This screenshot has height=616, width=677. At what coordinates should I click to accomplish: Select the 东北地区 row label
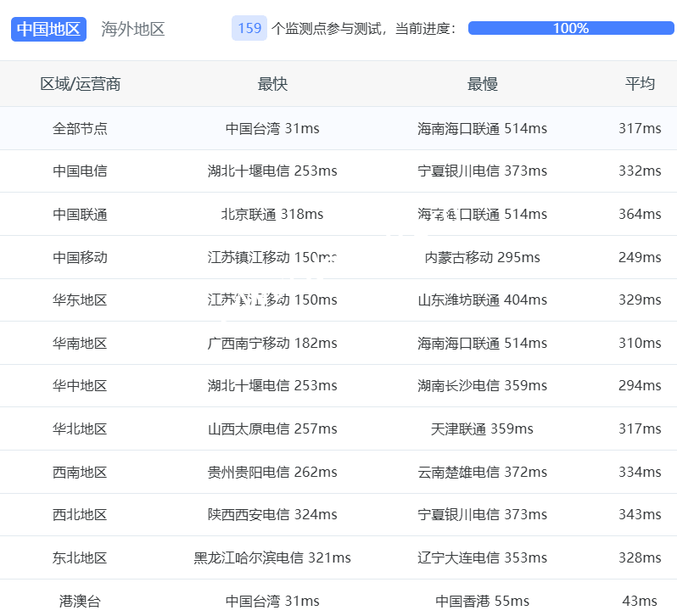click(81, 558)
